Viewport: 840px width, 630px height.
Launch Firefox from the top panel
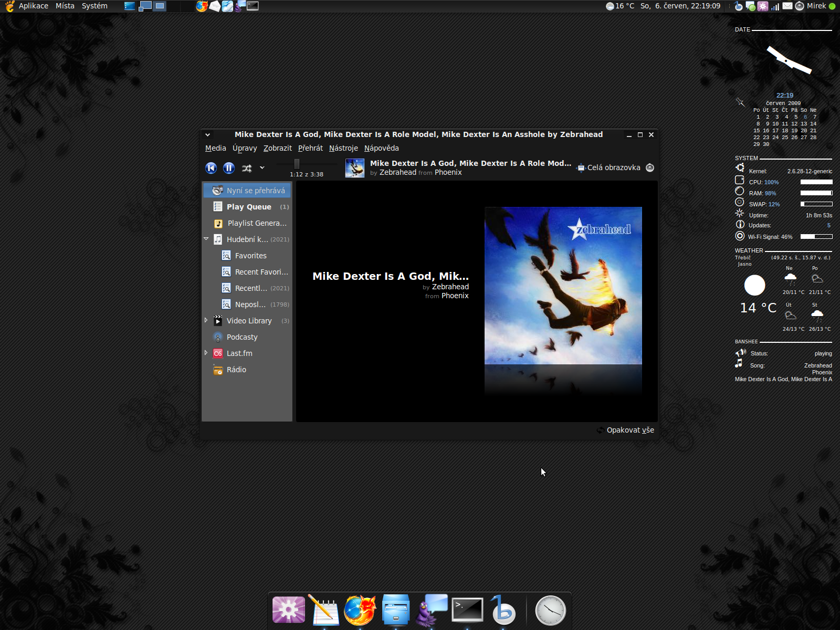[202, 6]
